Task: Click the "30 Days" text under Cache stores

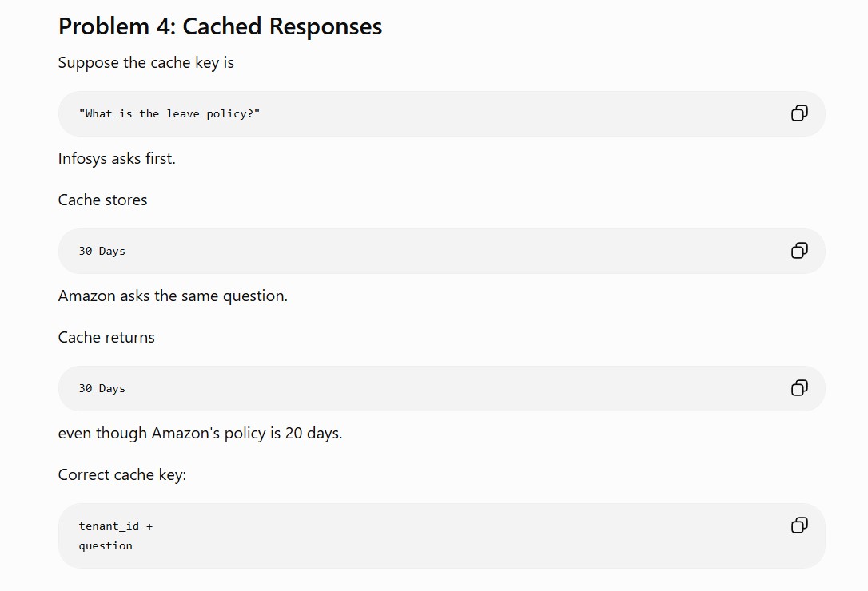Action: pos(102,252)
